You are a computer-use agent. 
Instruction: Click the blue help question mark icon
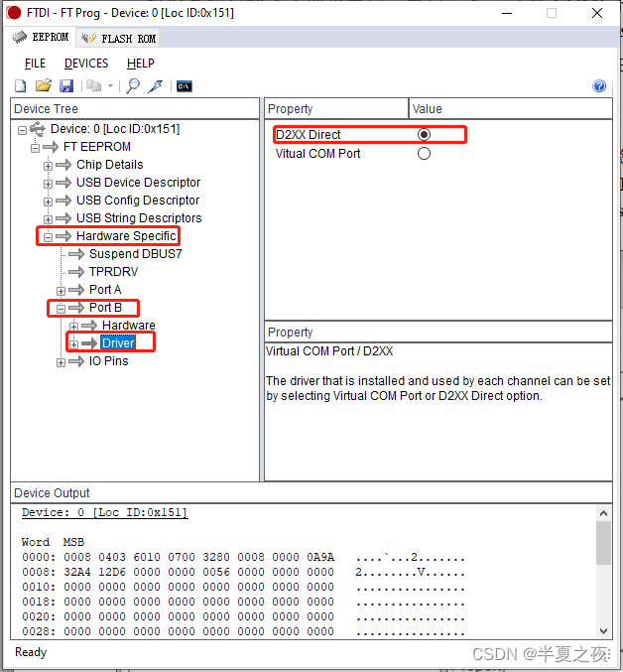(x=599, y=86)
